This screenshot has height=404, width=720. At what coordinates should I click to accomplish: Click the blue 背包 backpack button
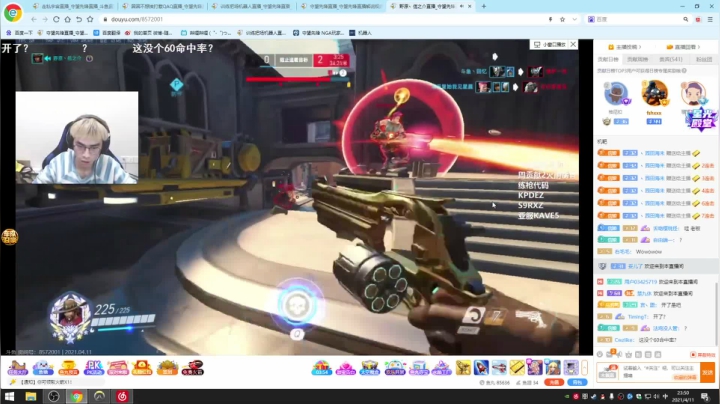pyautogui.click(x=577, y=382)
